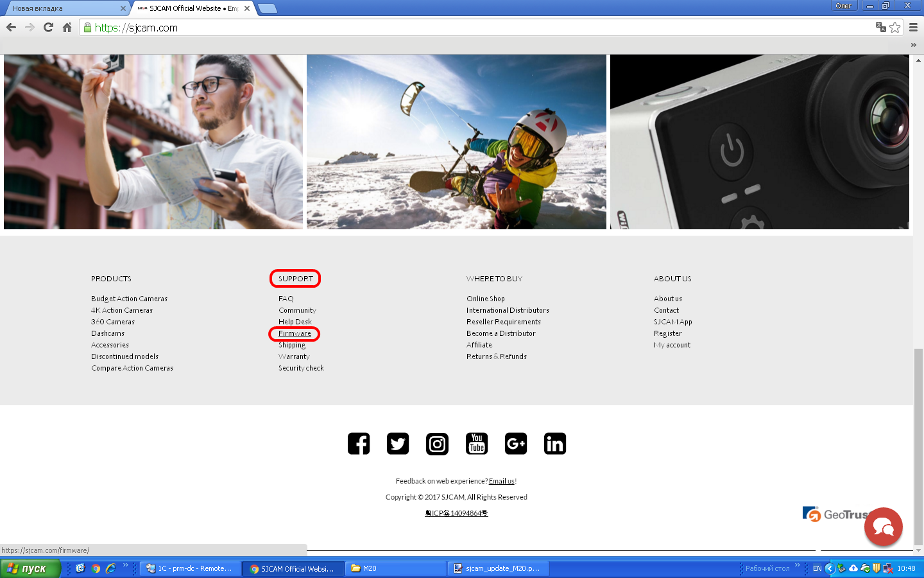Image resolution: width=924 pixels, height=578 pixels.
Task: Open the Online Shop link
Action: (486, 299)
